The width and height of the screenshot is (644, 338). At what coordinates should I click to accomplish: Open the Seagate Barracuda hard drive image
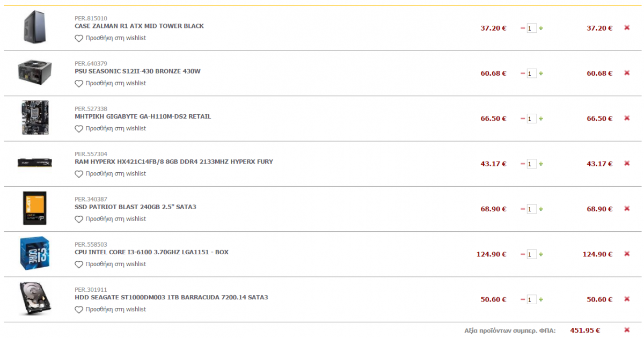click(35, 299)
